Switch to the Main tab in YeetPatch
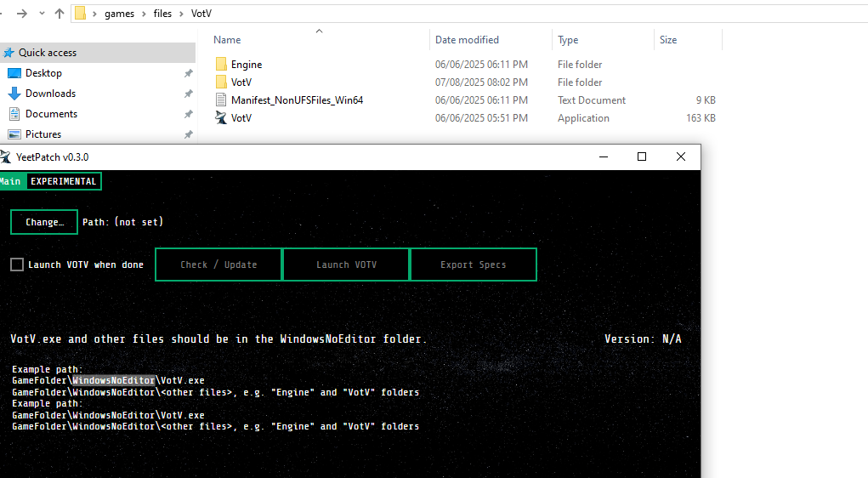This screenshot has width=868, height=478. 11,181
